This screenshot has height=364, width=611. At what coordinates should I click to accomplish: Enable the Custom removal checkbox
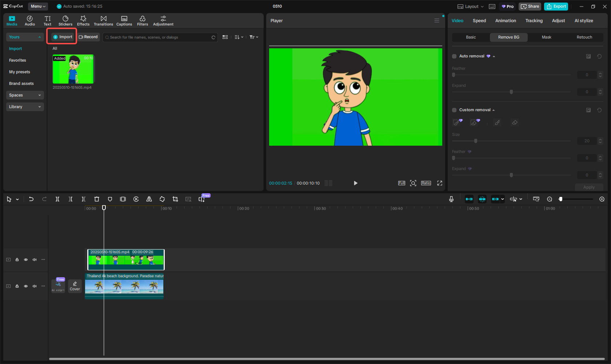(x=454, y=110)
